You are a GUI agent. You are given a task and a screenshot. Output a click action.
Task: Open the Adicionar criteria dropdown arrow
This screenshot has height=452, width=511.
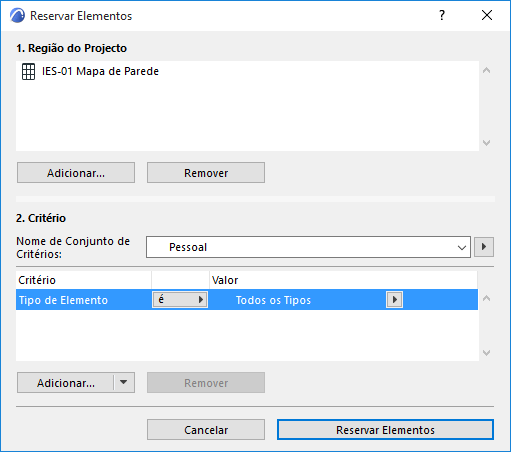tap(124, 383)
